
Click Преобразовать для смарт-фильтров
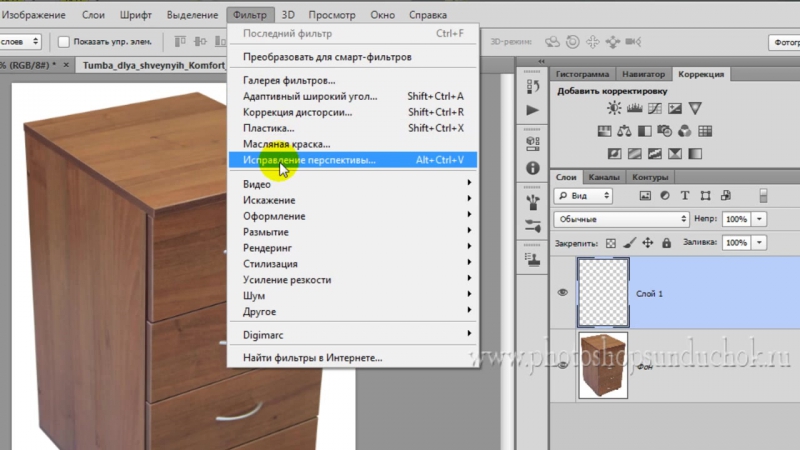[353, 57]
